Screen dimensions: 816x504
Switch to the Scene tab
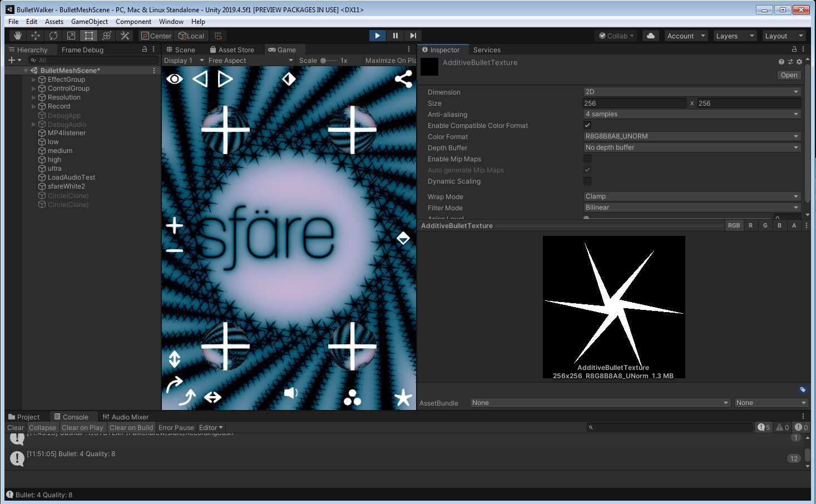tap(181, 50)
